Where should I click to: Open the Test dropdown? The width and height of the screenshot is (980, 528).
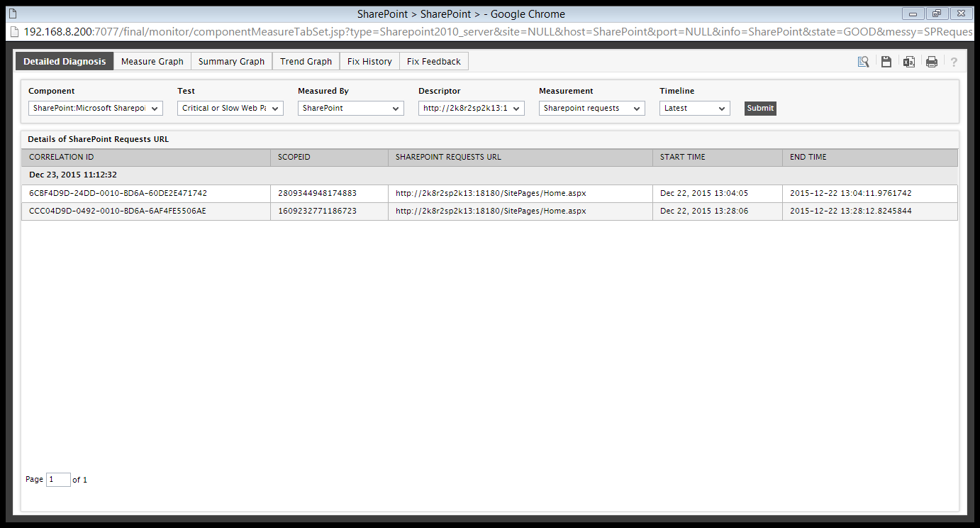(x=230, y=108)
